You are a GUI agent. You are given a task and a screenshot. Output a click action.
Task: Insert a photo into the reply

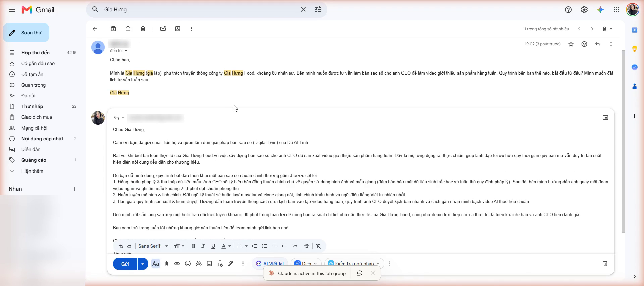(209, 264)
